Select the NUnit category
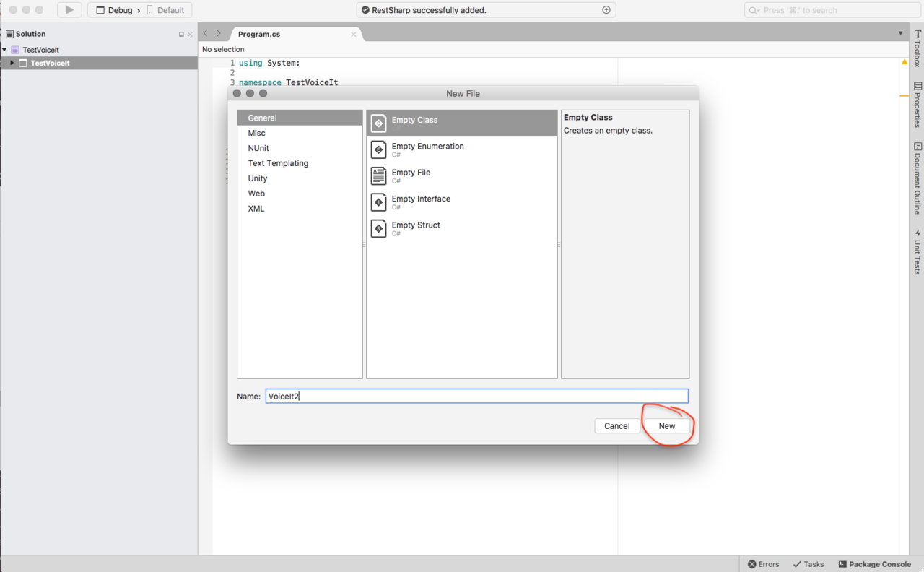Screen dimensions: 924x572 pyautogui.click(x=258, y=148)
